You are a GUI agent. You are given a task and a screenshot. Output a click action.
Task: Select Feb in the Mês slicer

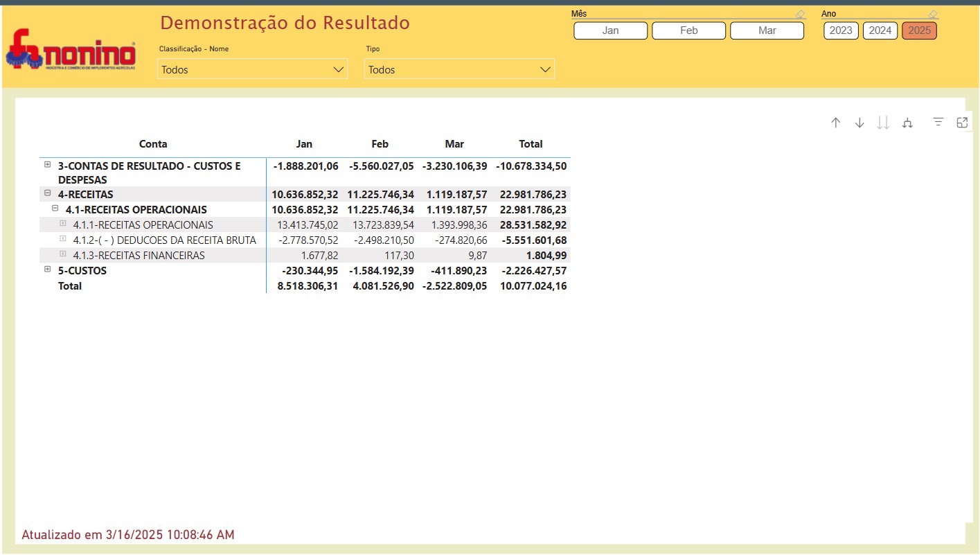689,30
